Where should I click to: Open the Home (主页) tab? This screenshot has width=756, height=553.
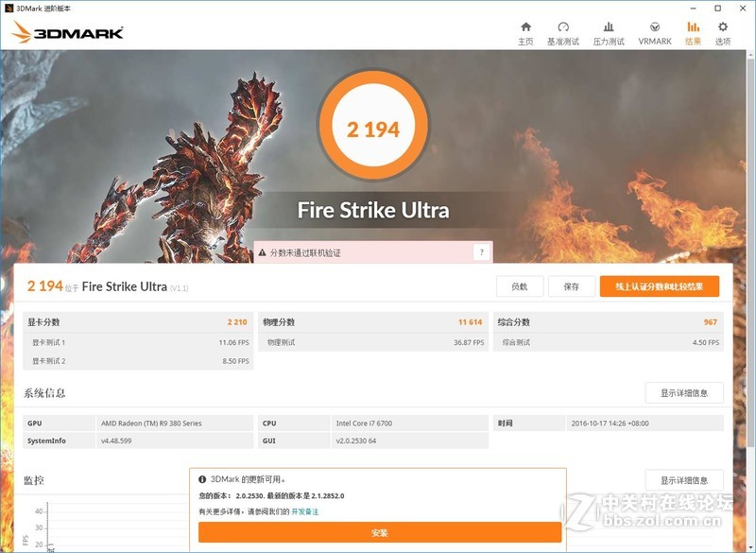(525, 33)
